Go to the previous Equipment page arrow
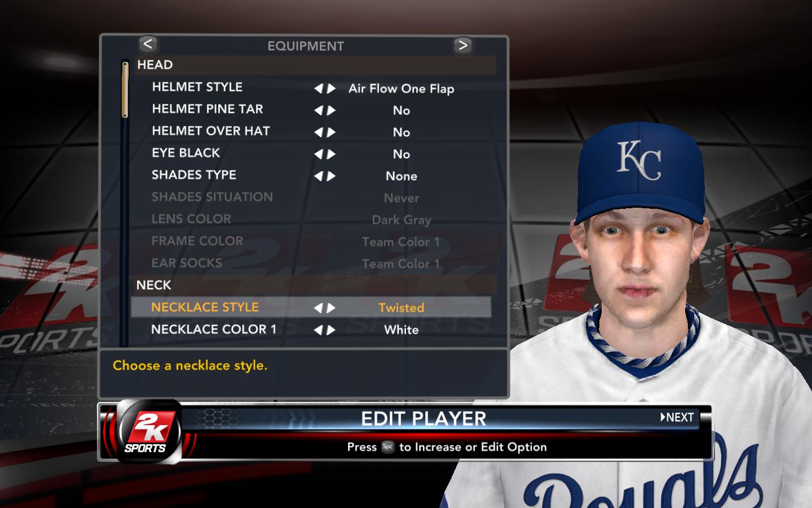Screen dimensions: 812x508 tap(148, 44)
